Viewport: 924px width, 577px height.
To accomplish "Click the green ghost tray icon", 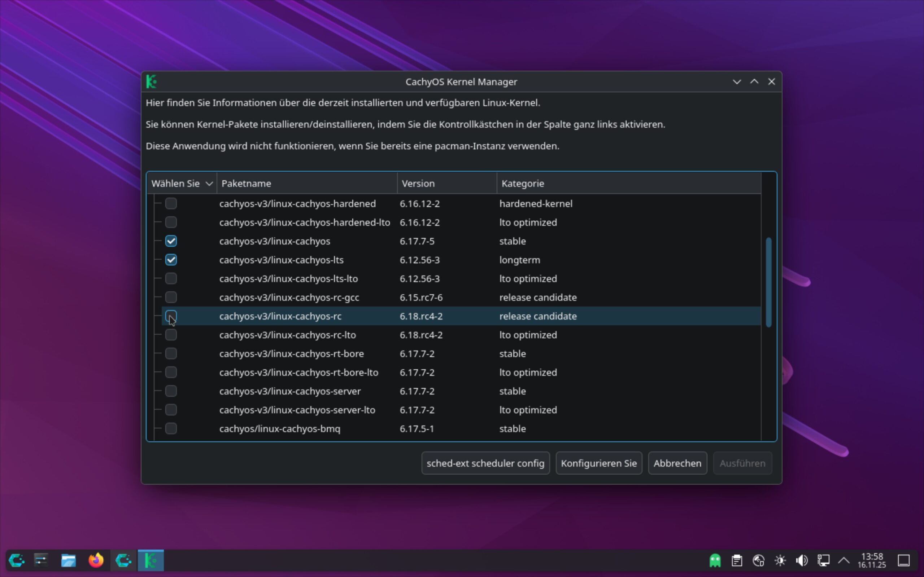I will pos(715,560).
